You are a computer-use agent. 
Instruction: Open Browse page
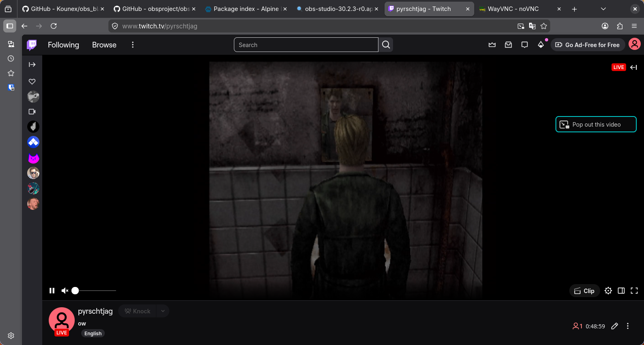tap(104, 45)
